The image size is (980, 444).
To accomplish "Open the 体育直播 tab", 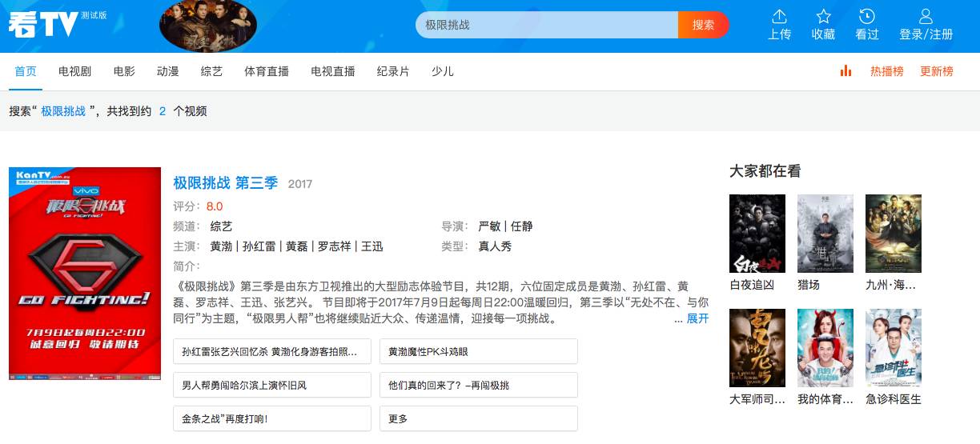I will 267,71.
